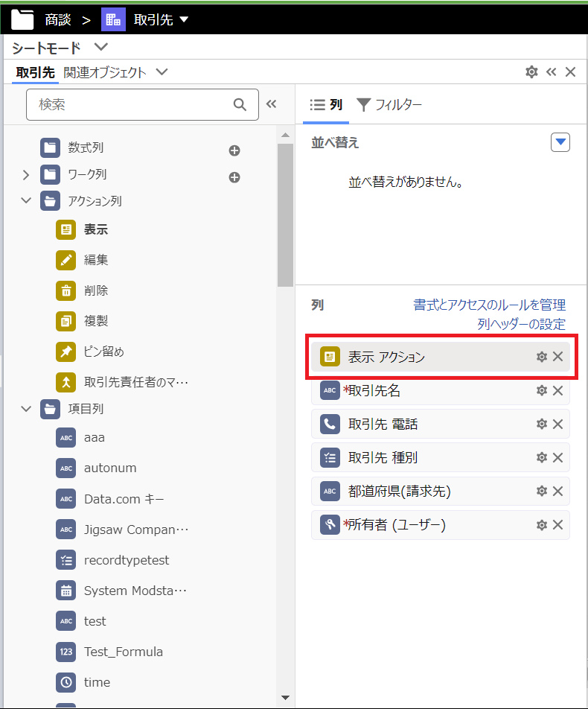This screenshot has width=588, height=709.
Task: Remove the 取引先 電話 column
Action: (x=557, y=425)
